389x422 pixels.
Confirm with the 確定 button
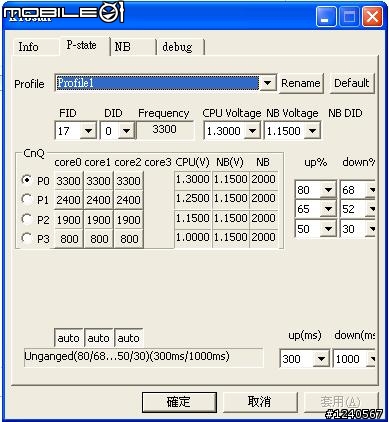pos(179,402)
